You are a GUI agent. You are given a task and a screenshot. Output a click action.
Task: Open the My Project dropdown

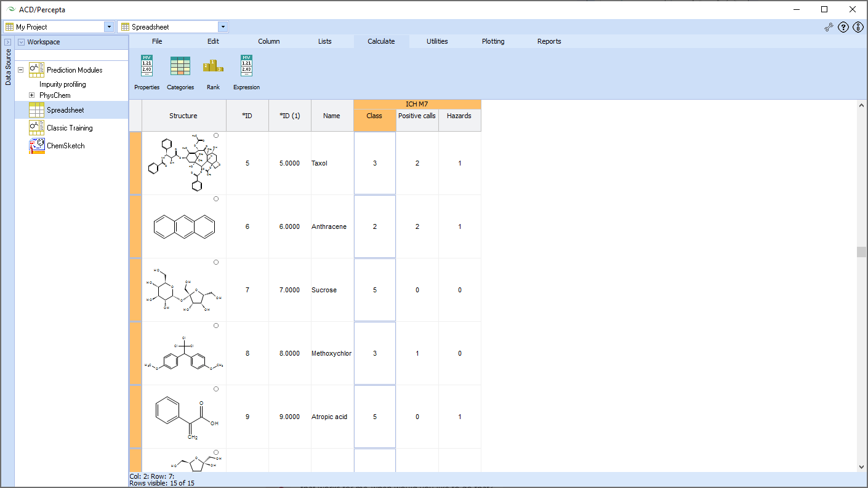coord(109,27)
